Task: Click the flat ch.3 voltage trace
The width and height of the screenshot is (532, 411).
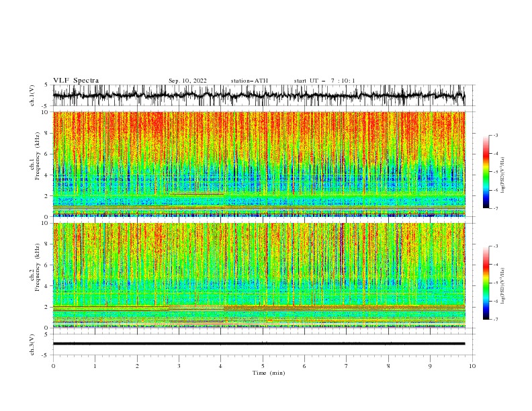Action: pyautogui.click(x=259, y=344)
